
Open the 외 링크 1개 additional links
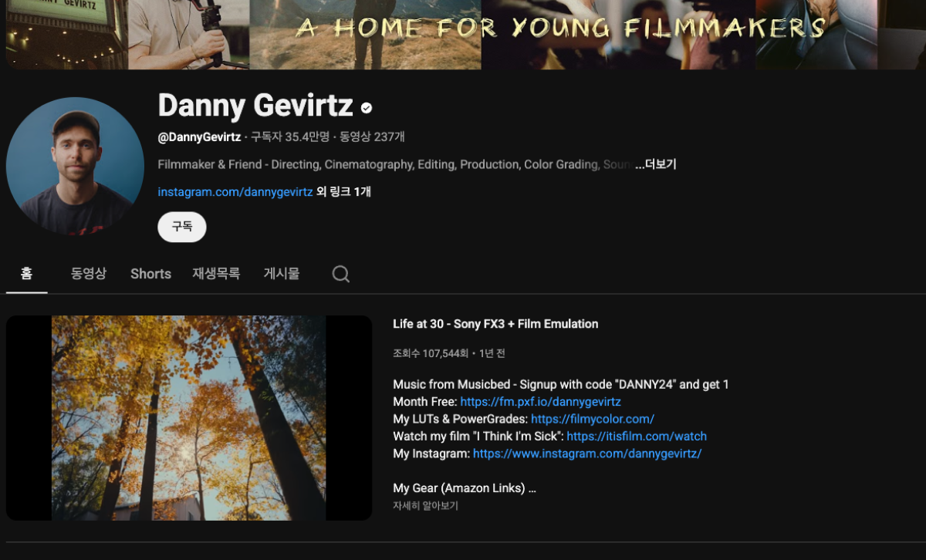tap(343, 191)
